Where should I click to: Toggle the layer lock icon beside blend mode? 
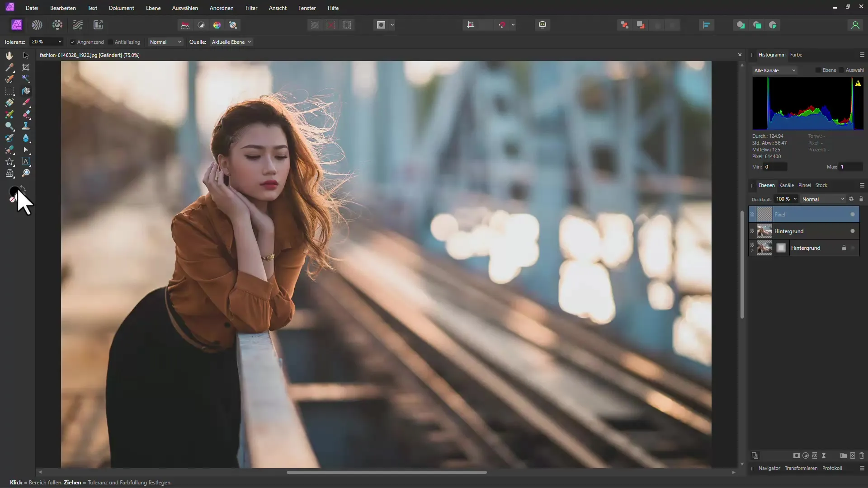point(861,199)
